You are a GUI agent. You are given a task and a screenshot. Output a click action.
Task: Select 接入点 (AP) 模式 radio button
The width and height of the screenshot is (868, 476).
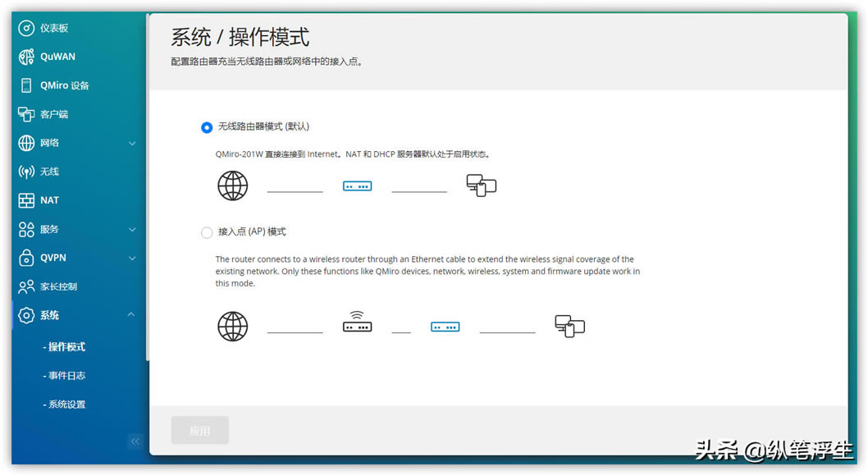click(x=207, y=232)
